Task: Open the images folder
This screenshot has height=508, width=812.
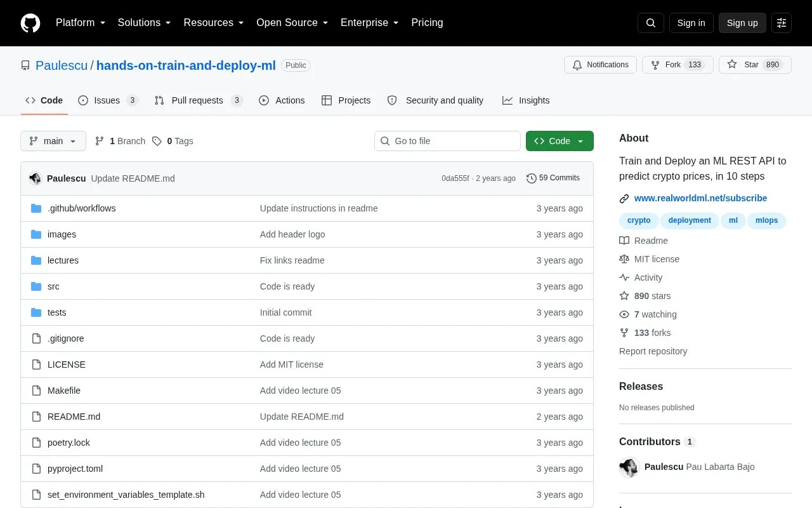Action: click(x=62, y=234)
